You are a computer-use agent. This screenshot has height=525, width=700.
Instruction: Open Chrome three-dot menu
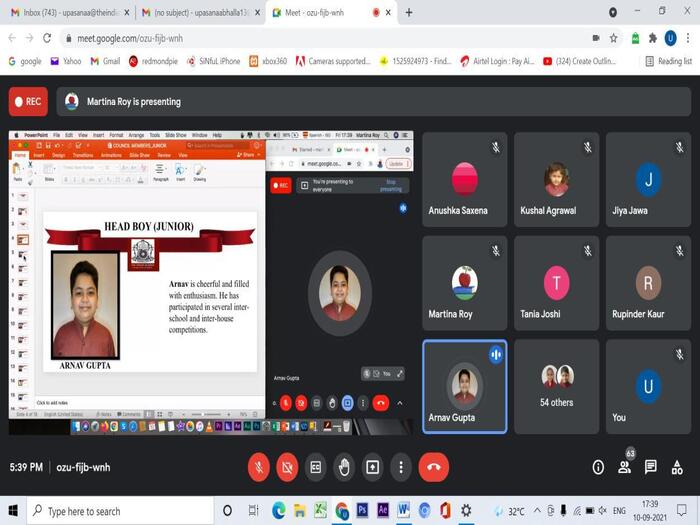(688, 38)
